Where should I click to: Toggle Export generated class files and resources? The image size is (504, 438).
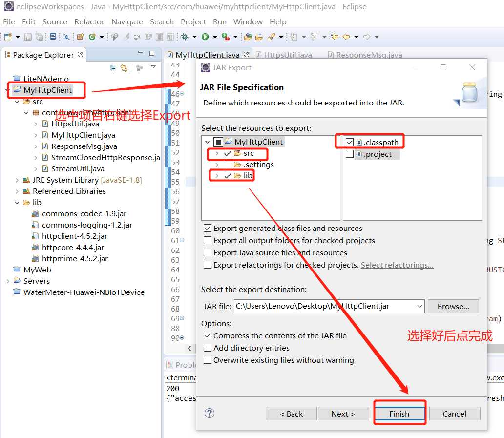pyautogui.click(x=208, y=228)
